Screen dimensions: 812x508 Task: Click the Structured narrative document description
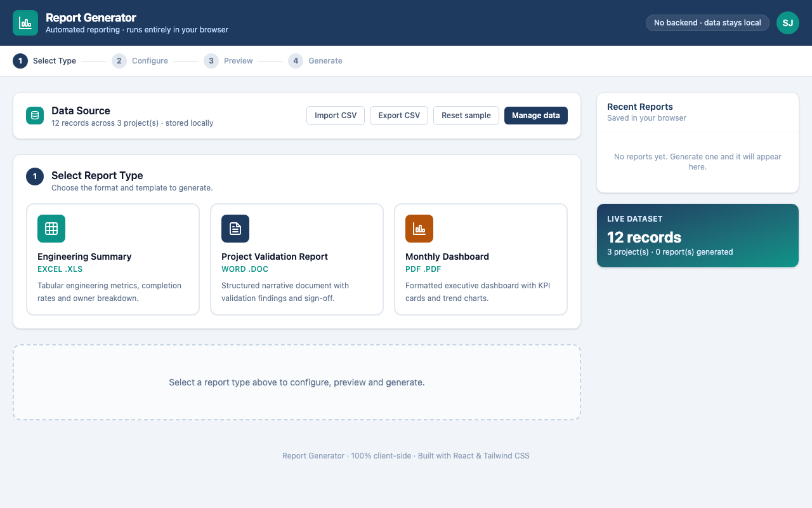coord(285,292)
